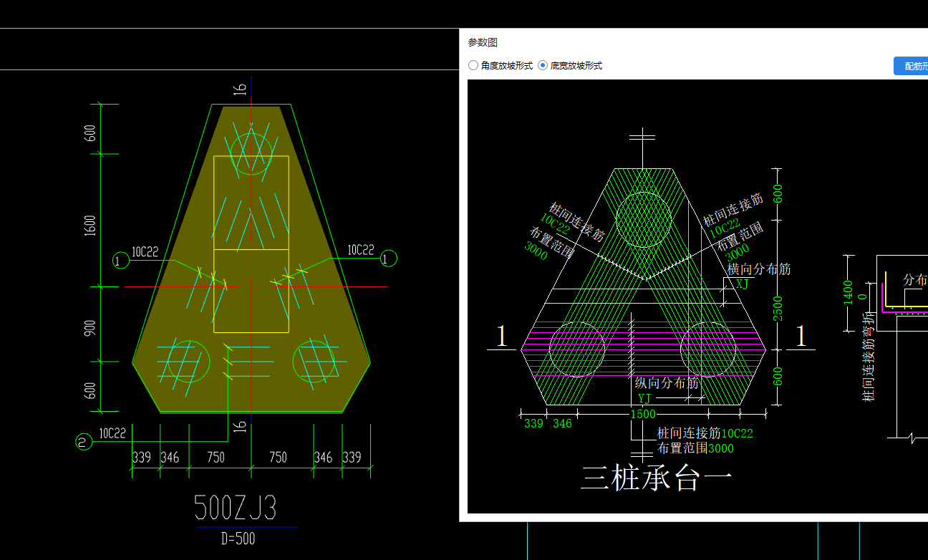Click the blue 配筋形 button

(x=911, y=66)
